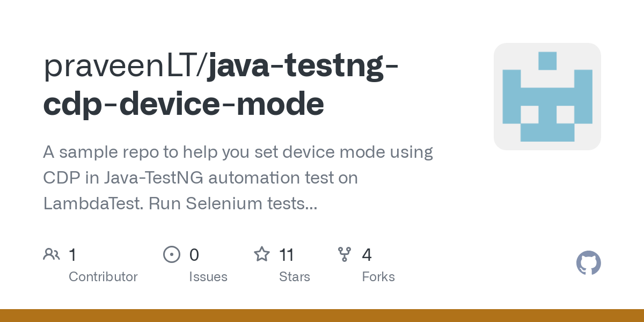Click the Stars label
644x322 pixels.
coord(295,277)
